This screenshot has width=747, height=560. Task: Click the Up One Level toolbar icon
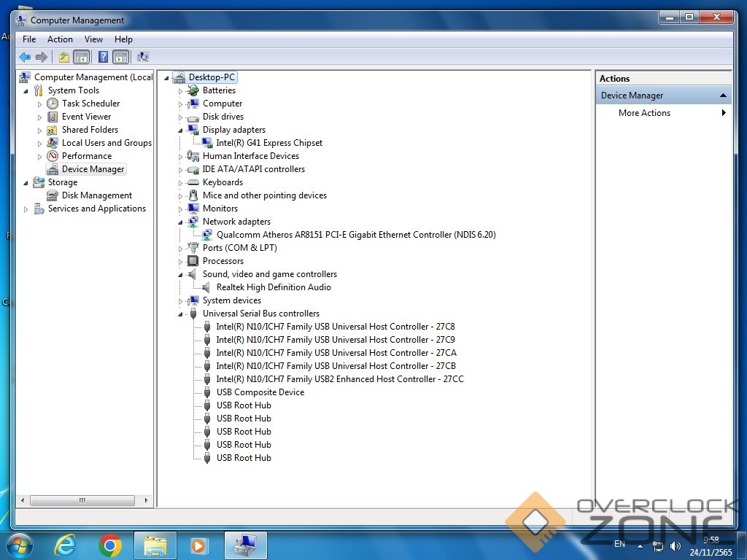tap(64, 57)
